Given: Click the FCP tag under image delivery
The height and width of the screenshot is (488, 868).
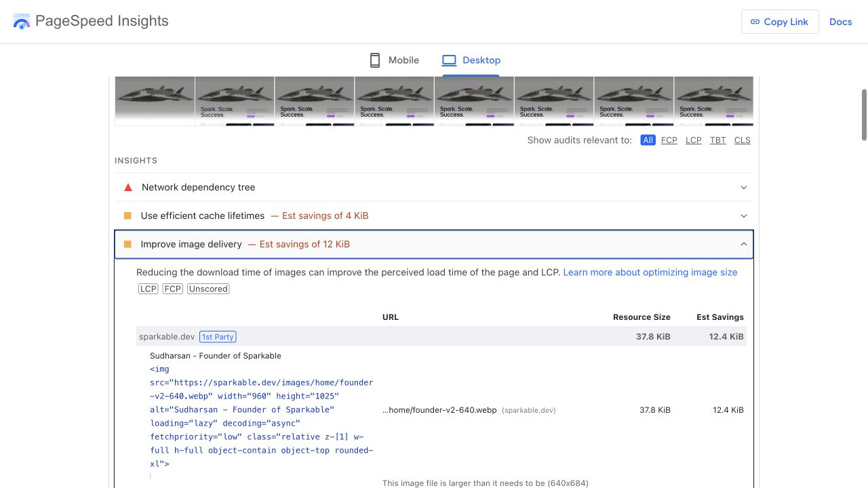Looking at the screenshot, I should click(172, 289).
